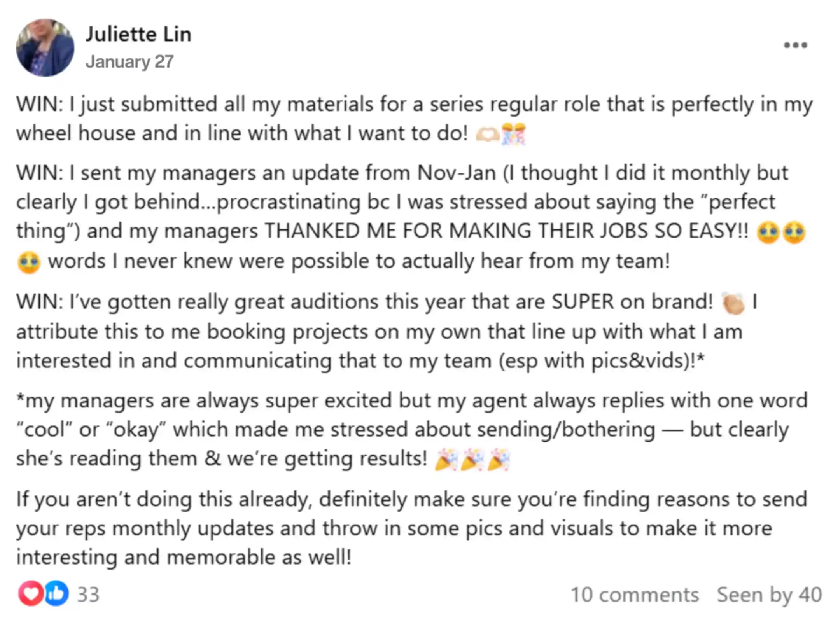Open the three-dot post options menu
Viewport: 840px width, 619px height.
click(796, 45)
